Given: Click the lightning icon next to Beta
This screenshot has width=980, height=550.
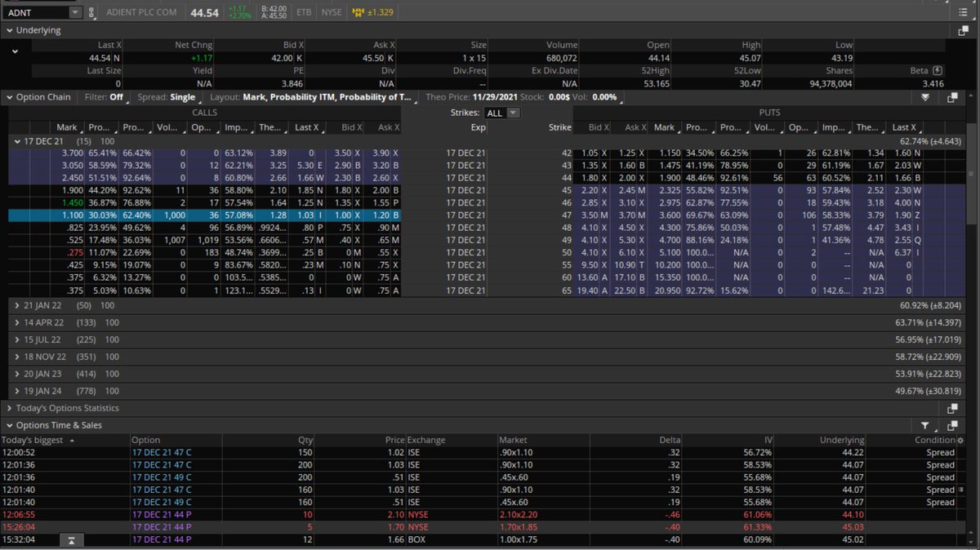Looking at the screenshot, I should [938, 71].
